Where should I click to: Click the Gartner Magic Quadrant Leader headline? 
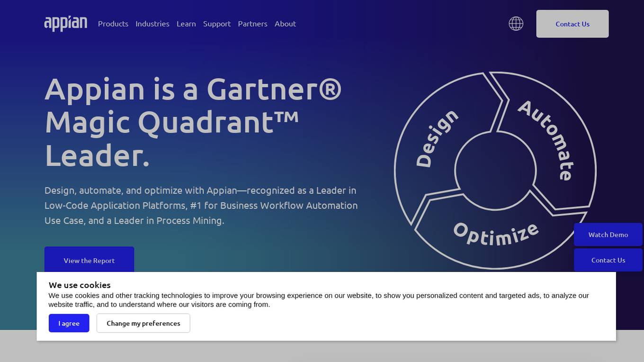click(193, 122)
